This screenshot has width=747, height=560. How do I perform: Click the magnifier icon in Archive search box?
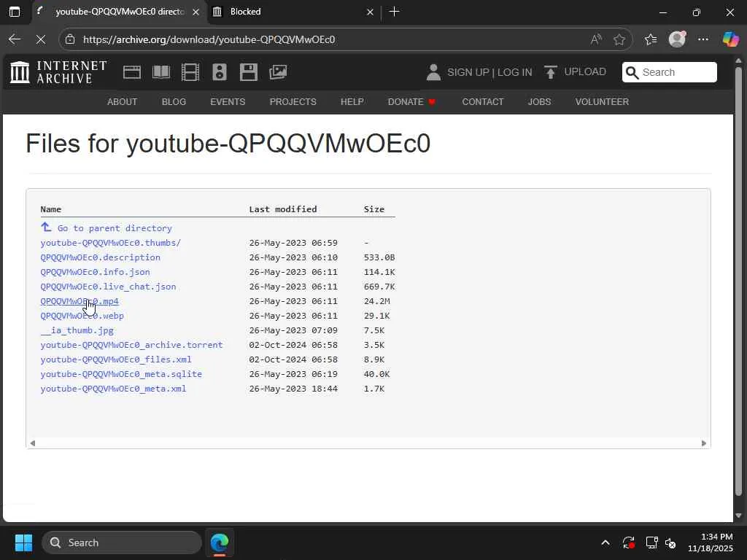[x=632, y=72]
